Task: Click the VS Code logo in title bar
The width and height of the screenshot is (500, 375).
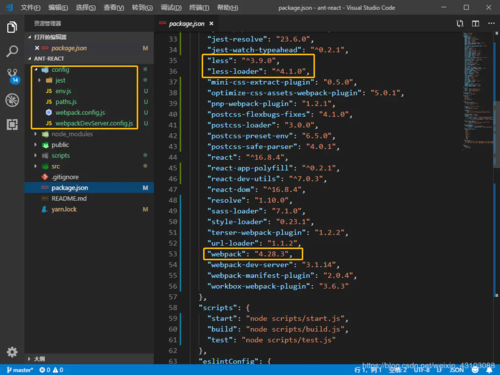Action: pyautogui.click(x=9, y=7)
